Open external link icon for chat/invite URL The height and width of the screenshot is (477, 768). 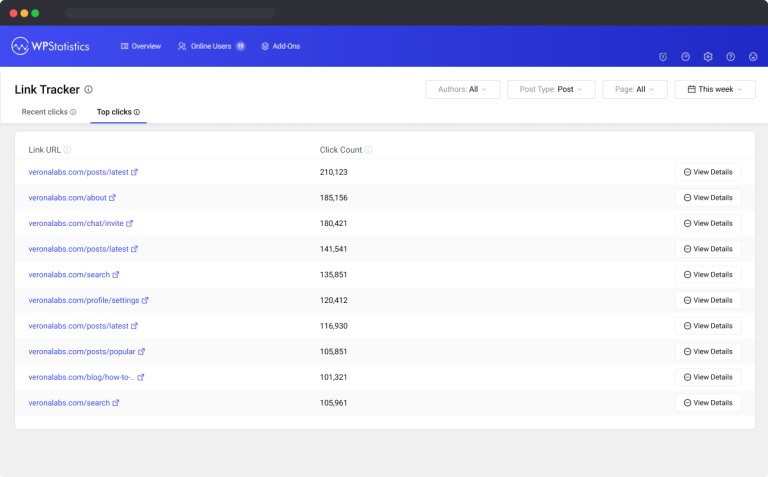[129, 223]
